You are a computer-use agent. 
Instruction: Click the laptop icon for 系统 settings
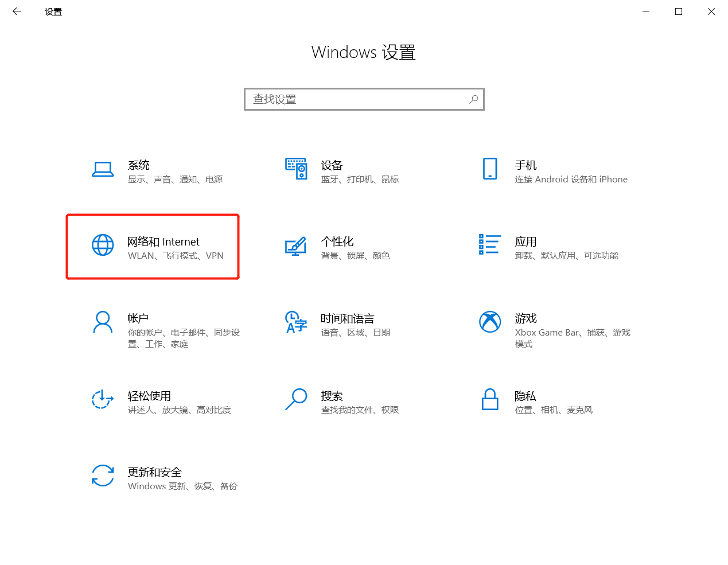click(103, 169)
